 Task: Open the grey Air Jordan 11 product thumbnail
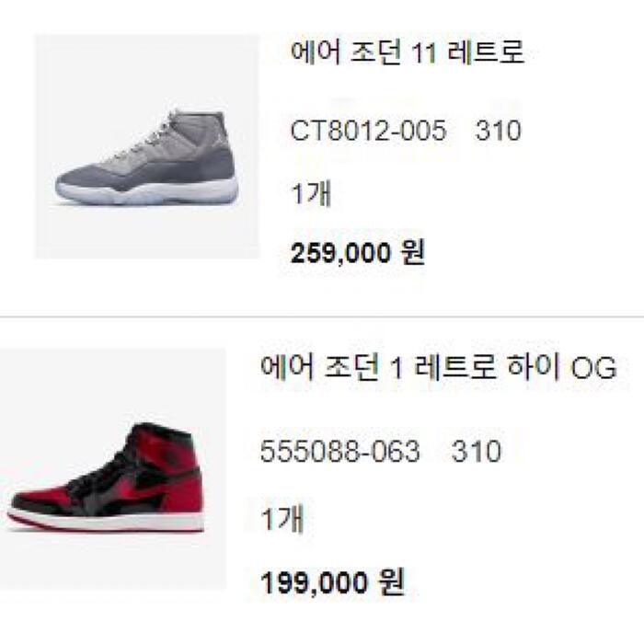(x=147, y=146)
